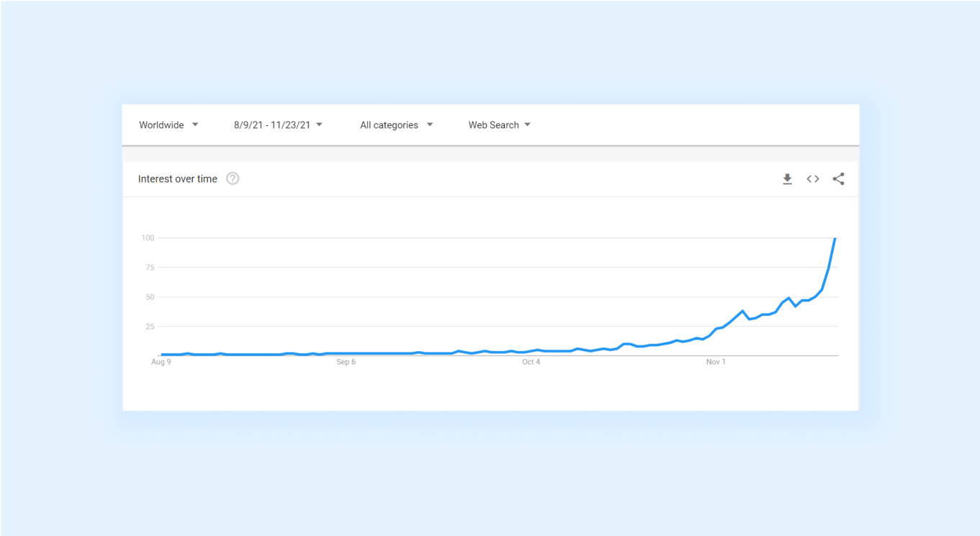980x536 pixels.
Task: Click the Aug 9 axis label
Action: click(x=161, y=362)
